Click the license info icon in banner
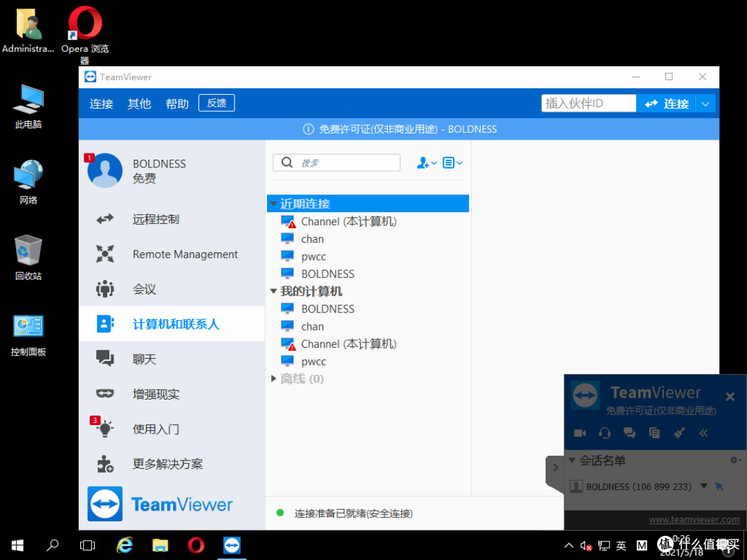Viewport: 747px width, 560px height. (x=308, y=129)
